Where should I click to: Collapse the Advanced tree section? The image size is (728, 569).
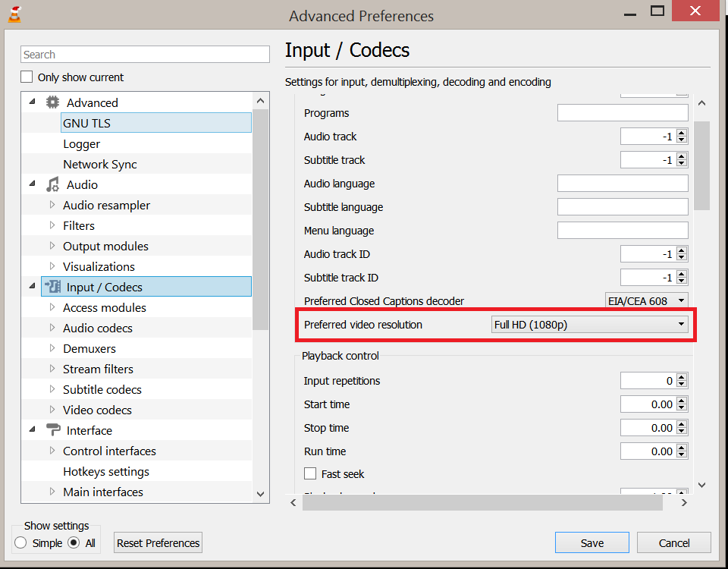pyautogui.click(x=32, y=101)
